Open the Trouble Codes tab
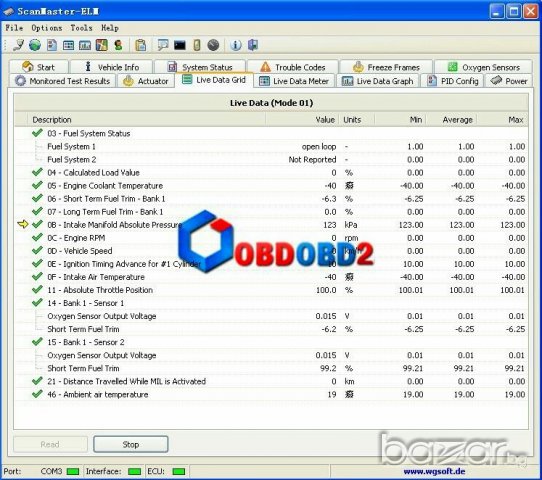 click(x=293, y=67)
